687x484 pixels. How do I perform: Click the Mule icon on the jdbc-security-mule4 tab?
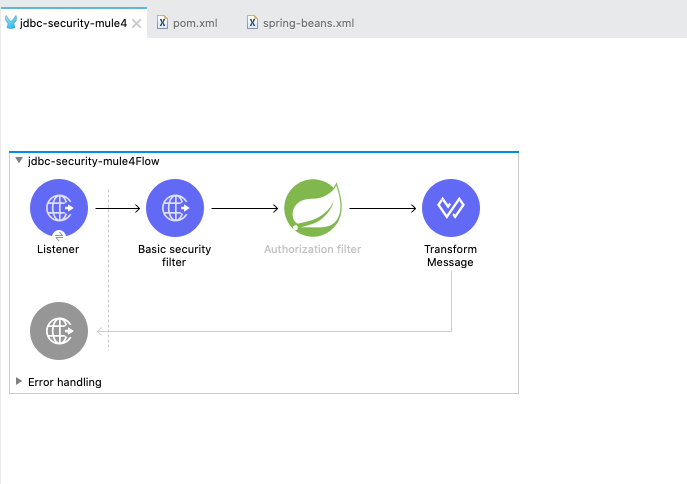tap(11, 22)
